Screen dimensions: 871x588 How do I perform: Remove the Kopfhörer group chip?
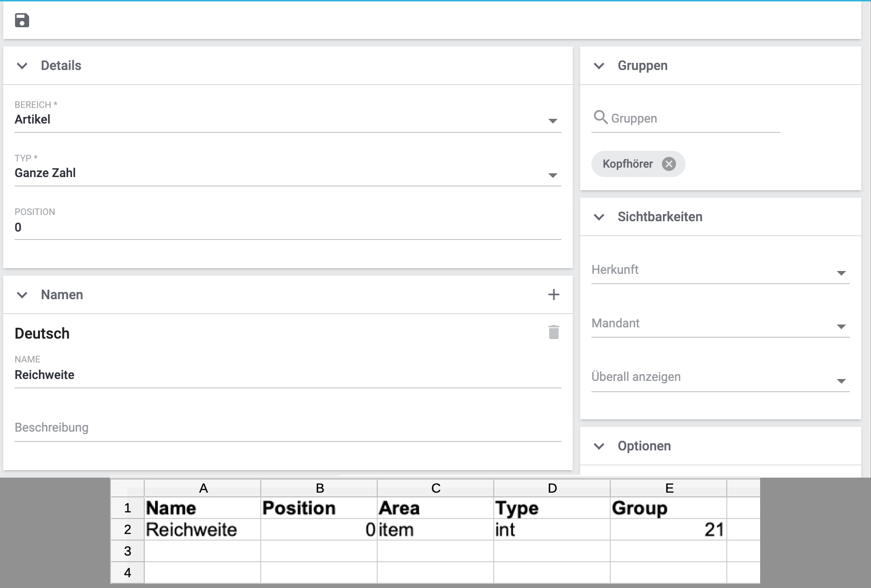pos(669,164)
